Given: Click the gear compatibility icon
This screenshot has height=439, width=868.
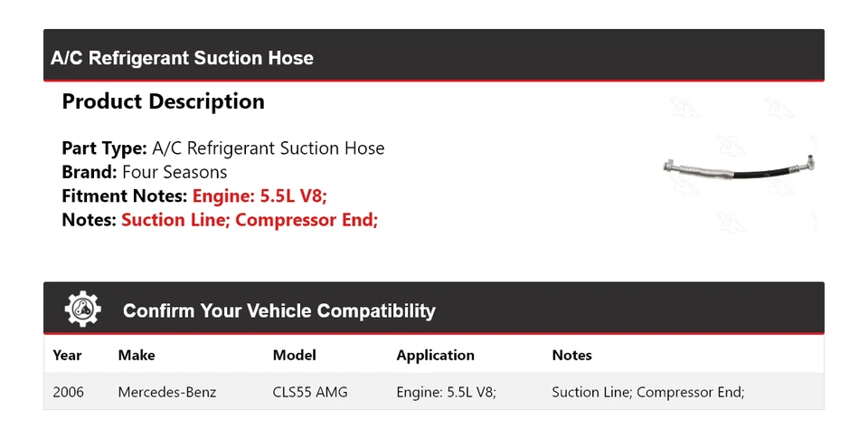Looking at the screenshot, I should pos(83,310).
